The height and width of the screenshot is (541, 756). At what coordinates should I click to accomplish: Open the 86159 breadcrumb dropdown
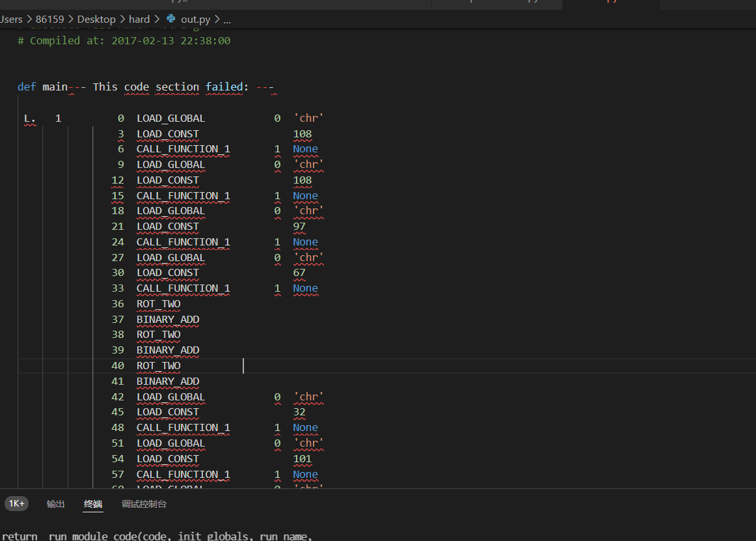point(50,19)
